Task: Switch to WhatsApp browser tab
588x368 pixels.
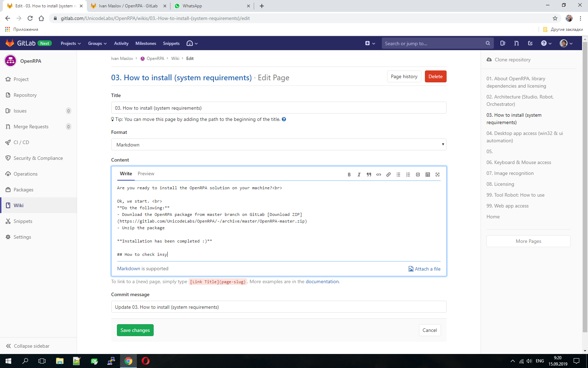Action: [x=212, y=6]
